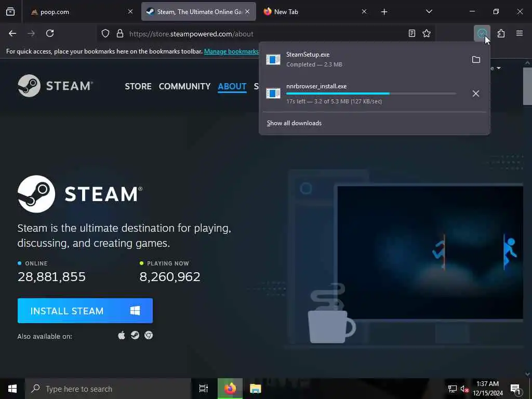Click the playing now count 8,260,962

coord(170,277)
